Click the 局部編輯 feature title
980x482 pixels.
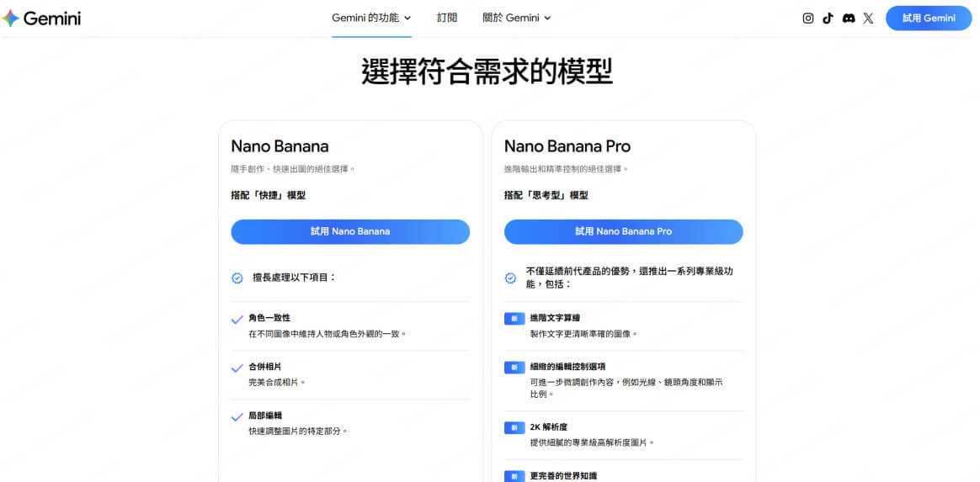coord(265,416)
